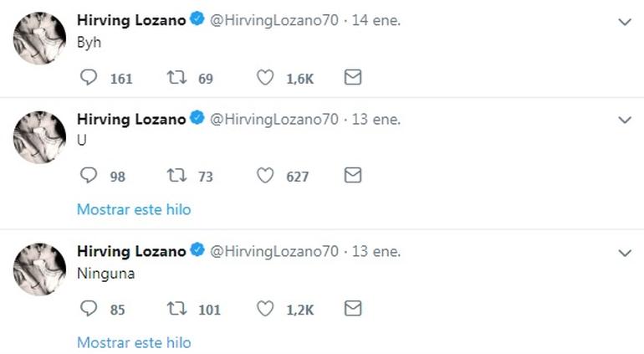Show thread under the "Ninguna" tweet
644x354 pixels.
pyautogui.click(x=134, y=342)
